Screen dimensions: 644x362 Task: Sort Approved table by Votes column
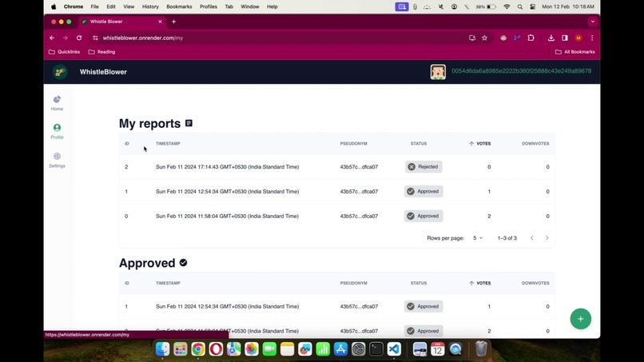(479, 284)
